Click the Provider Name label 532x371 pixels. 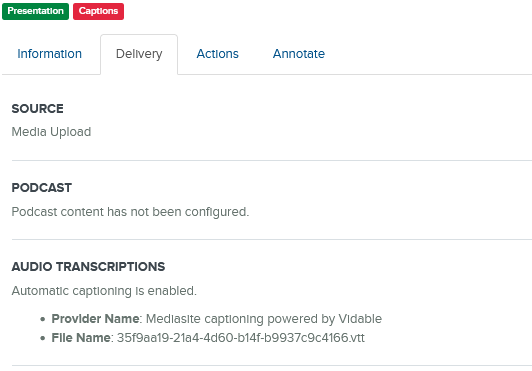tap(95, 319)
